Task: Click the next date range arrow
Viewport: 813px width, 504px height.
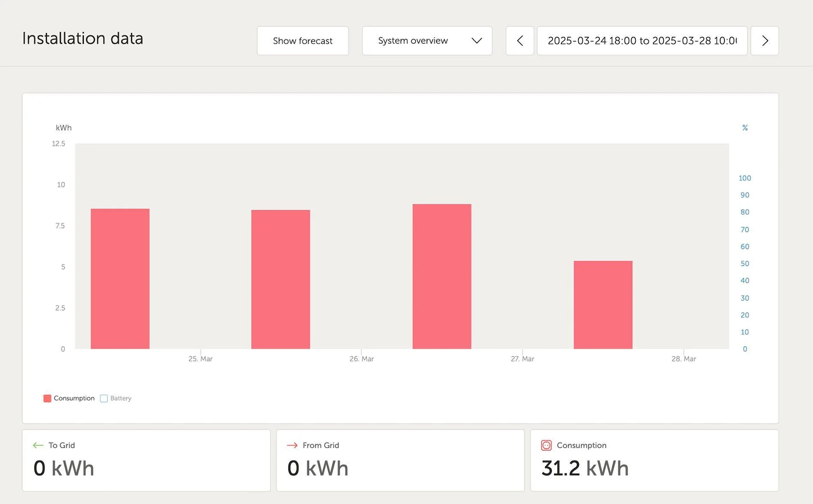Action: (765, 41)
